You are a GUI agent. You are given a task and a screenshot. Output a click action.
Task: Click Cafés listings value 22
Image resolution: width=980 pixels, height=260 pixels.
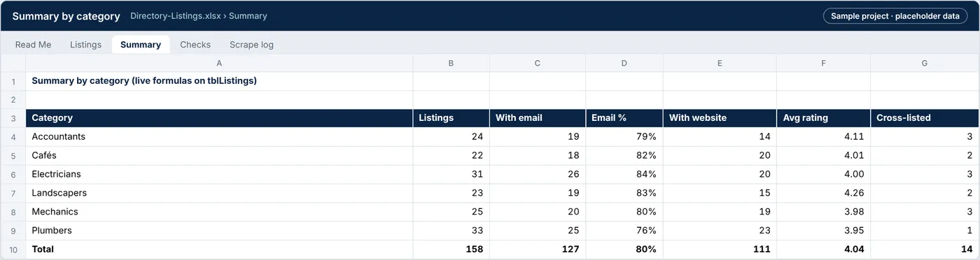tap(451, 156)
